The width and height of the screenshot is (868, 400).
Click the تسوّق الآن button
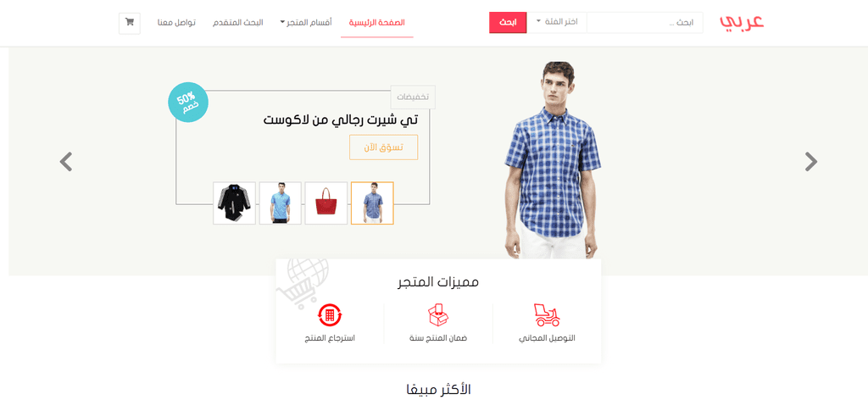384,147
